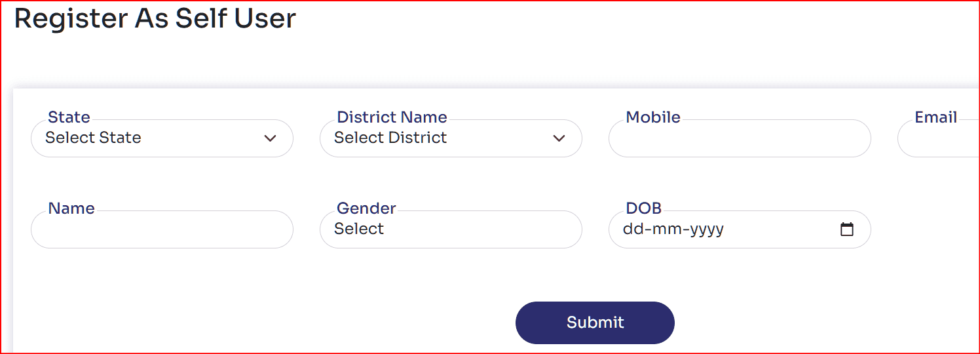Viewport: 980px width, 354px height.
Task: Click the Gender field label
Action: click(366, 208)
